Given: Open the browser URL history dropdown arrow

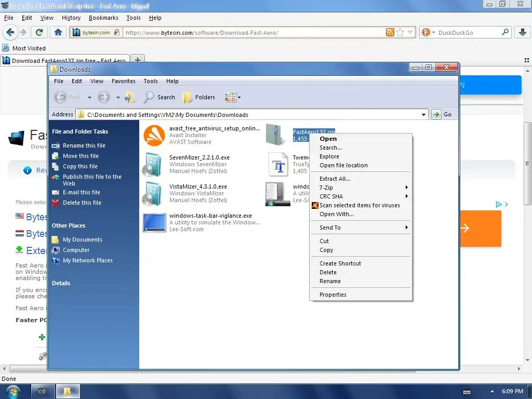Looking at the screenshot, I should 410,33.
